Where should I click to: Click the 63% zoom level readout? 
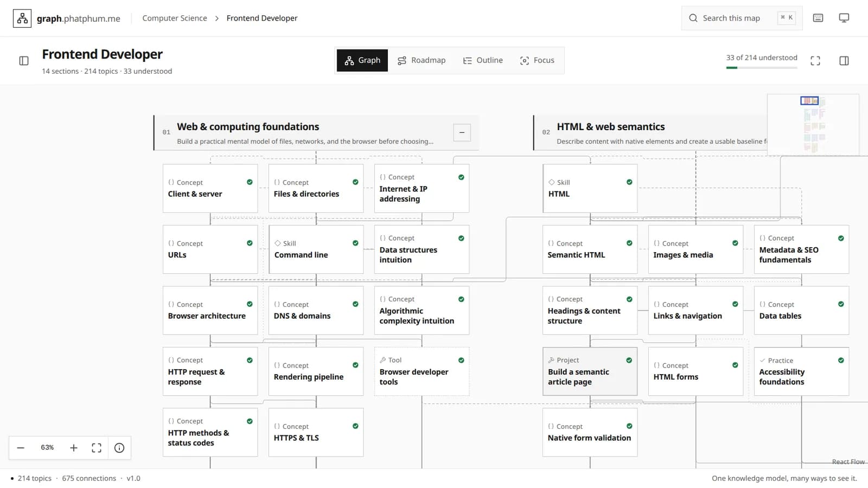coord(47,448)
